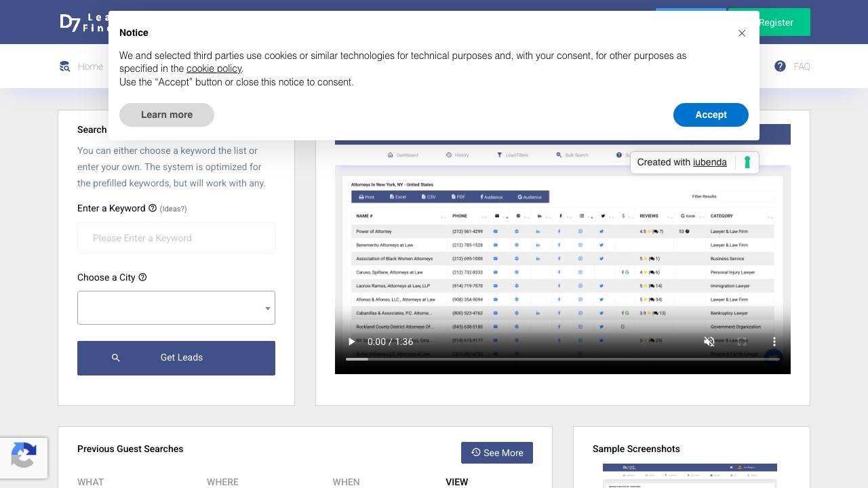Screen dimensions: 868x488
Task: Click the Learn more button
Action: [x=167, y=115]
